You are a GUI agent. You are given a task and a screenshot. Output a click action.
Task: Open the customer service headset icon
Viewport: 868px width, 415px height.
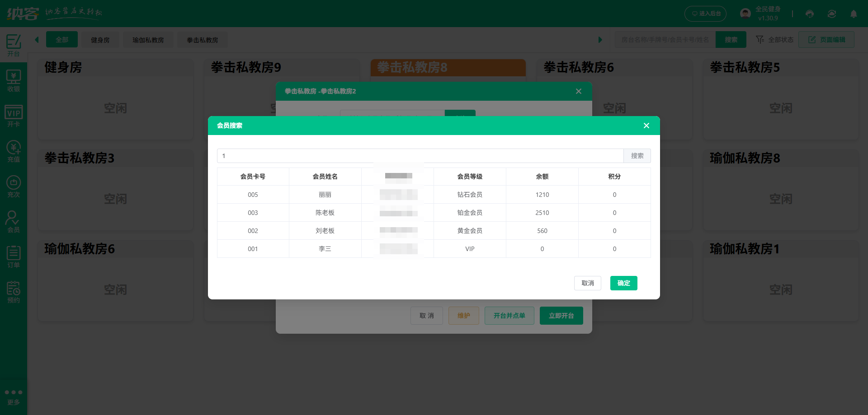click(x=810, y=14)
